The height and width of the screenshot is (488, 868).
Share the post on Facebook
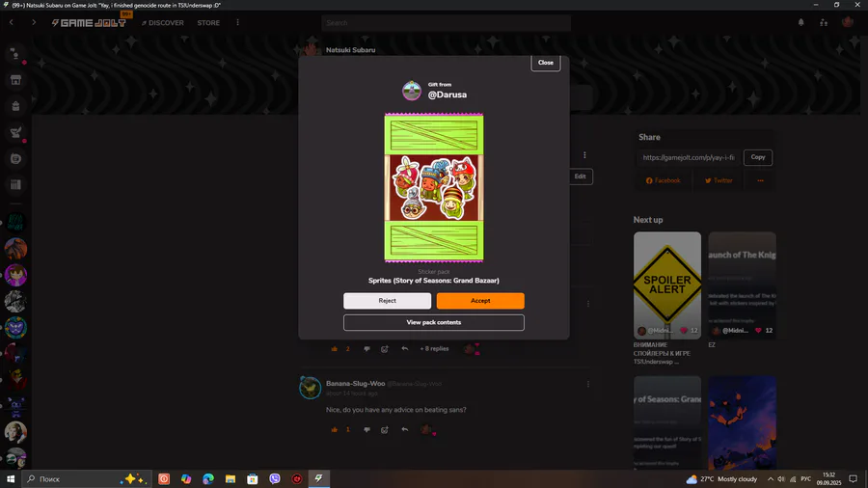663,180
